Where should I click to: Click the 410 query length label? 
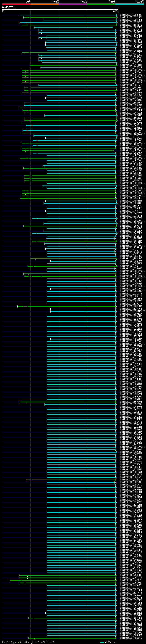[x=115, y=11]
